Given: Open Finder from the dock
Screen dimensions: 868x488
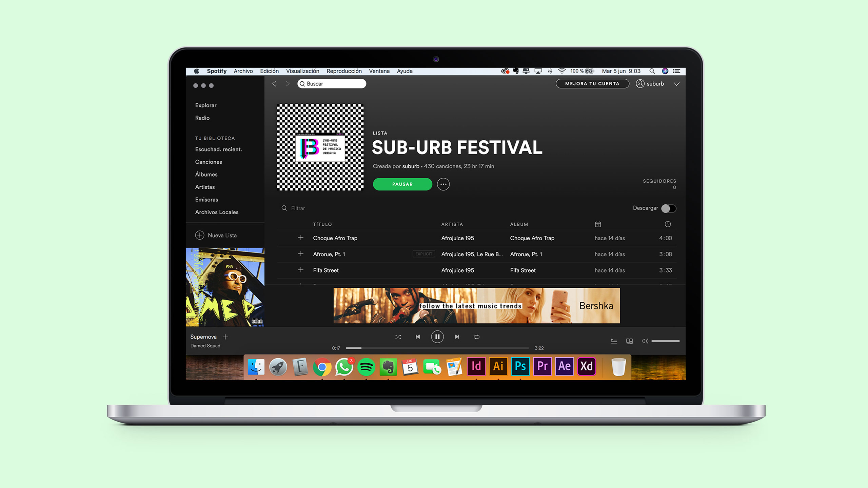Looking at the screenshot, I should [x=256, y=367].
